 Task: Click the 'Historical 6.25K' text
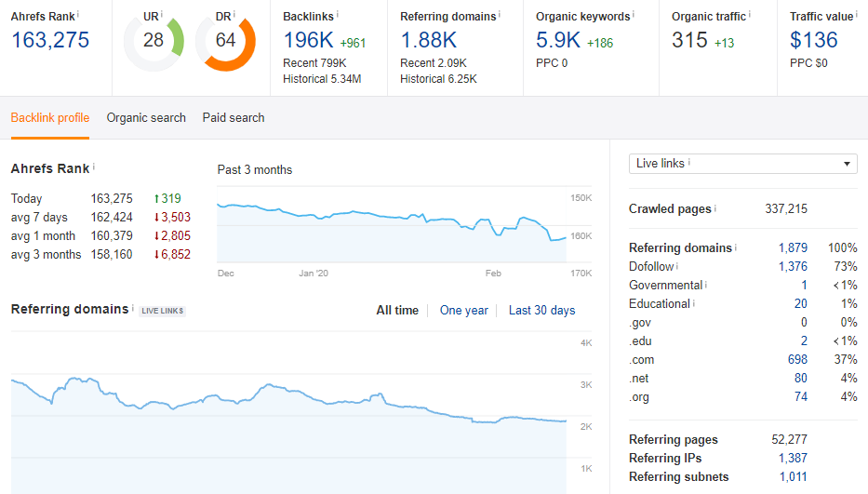click(x=438, y=79)
